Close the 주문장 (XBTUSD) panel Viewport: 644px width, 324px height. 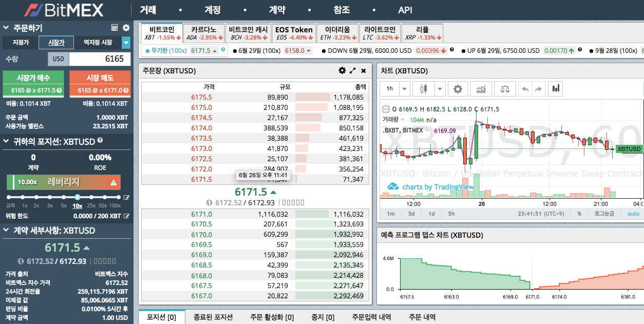[364, 70]
